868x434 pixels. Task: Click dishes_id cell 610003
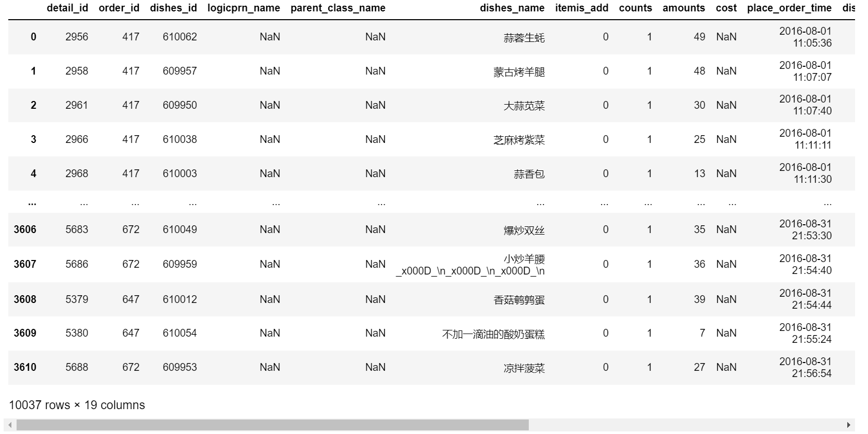coord(180,173)
